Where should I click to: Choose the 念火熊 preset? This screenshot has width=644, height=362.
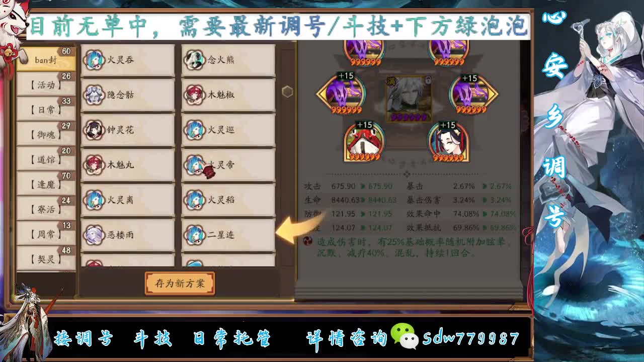[228, 60]
